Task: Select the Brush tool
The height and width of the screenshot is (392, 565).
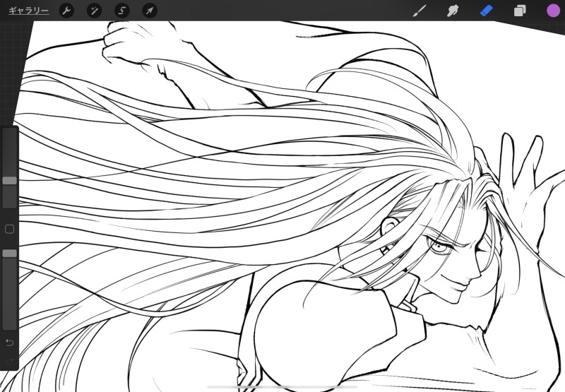Action: tap(419, 11)
